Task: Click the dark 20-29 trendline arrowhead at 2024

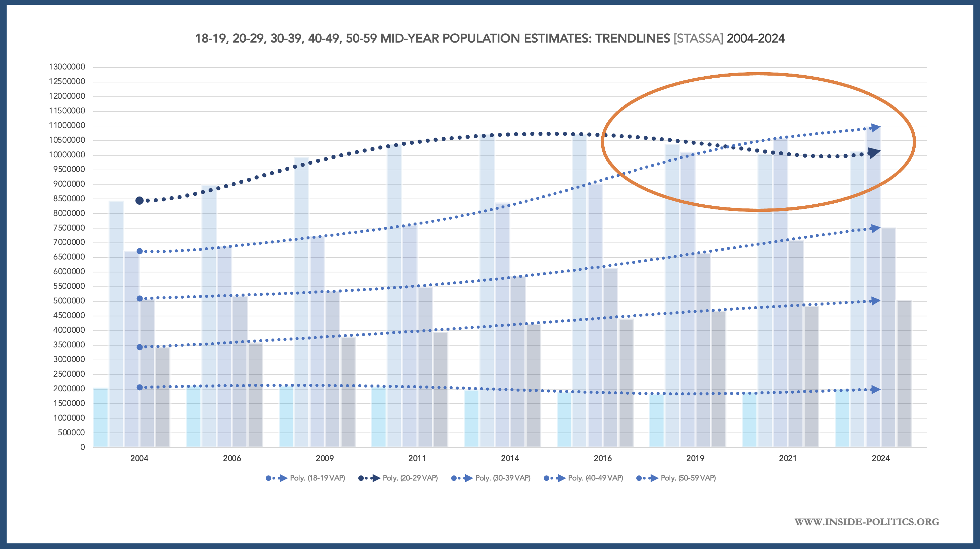Action: click(x=874, y=153)
